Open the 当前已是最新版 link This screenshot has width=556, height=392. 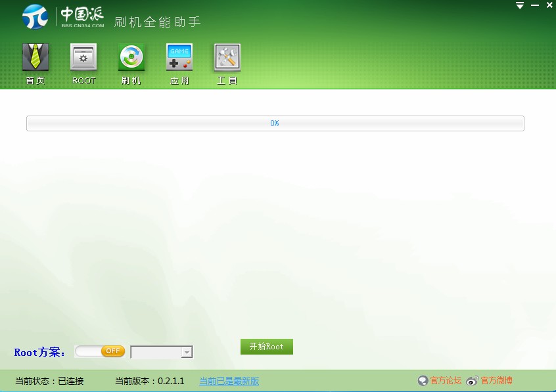(229, 381)
